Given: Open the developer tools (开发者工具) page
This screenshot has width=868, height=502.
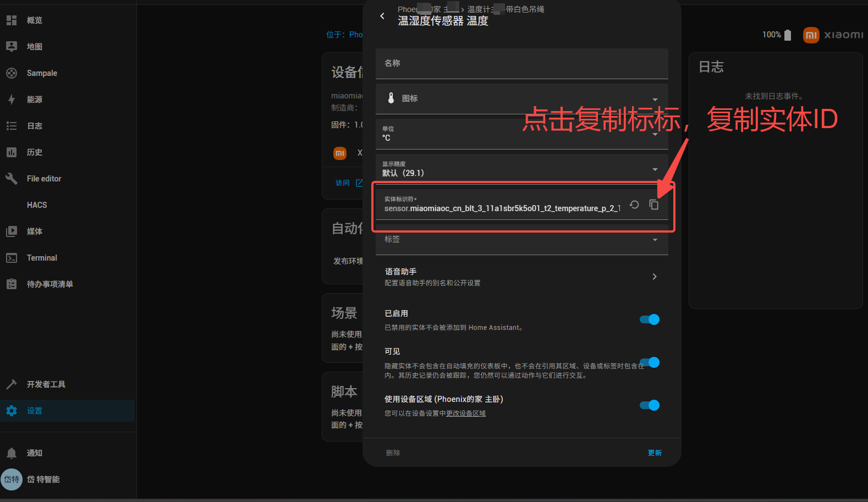Looking at the screenshot, I should click(46, 384).
